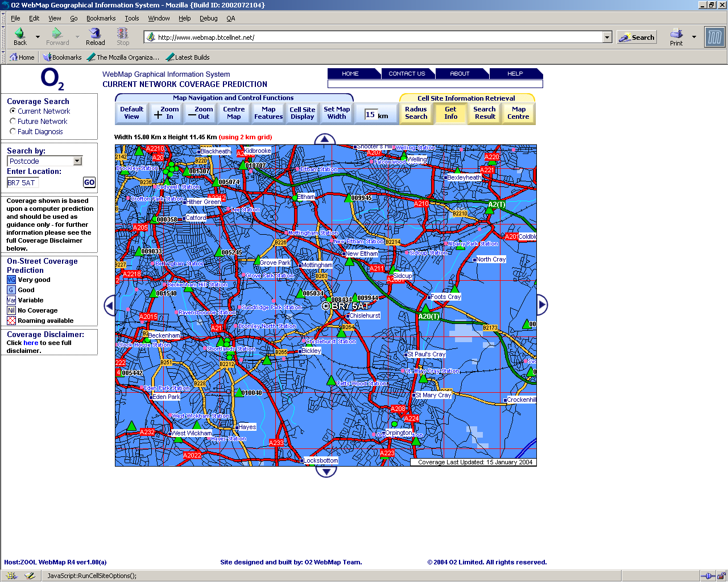
Task: Click the Mozilla throbber logo icon
Action: (x=714, y=38)
